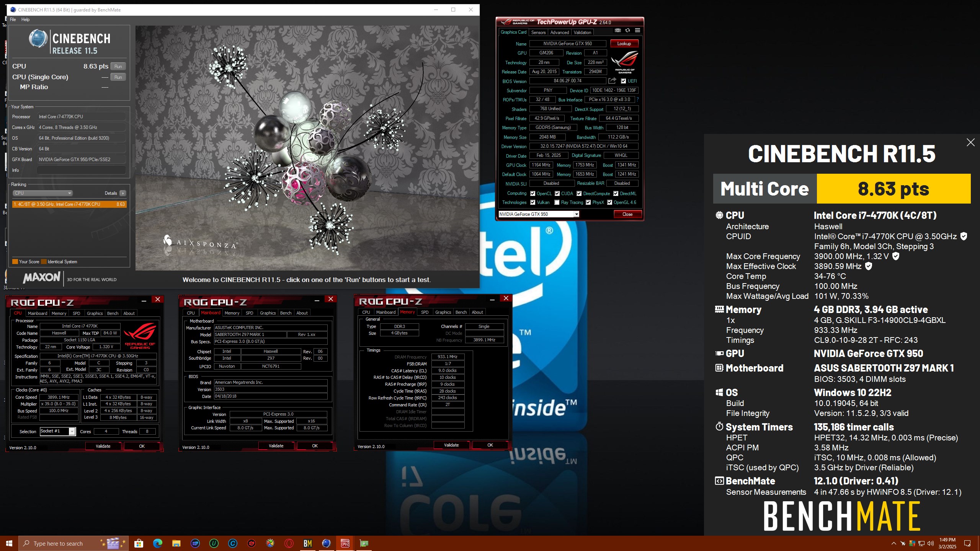Open the notification center icon

click(967, 543)
